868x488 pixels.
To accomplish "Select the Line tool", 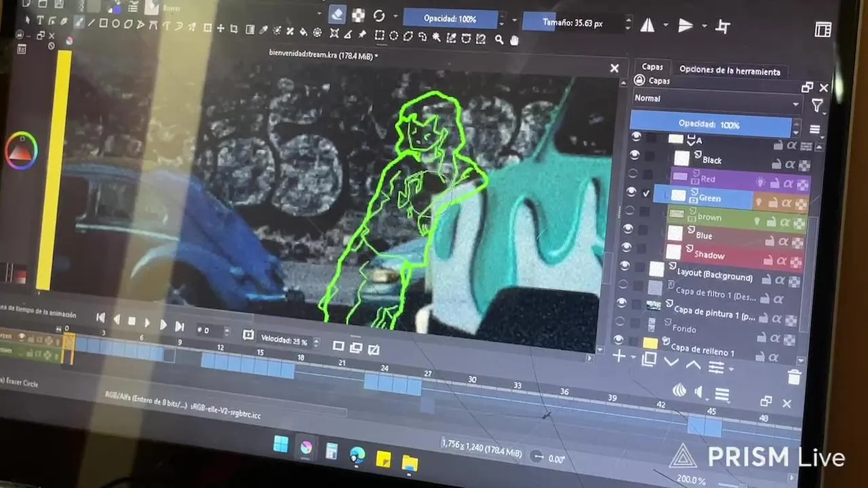I will (90, 22).
